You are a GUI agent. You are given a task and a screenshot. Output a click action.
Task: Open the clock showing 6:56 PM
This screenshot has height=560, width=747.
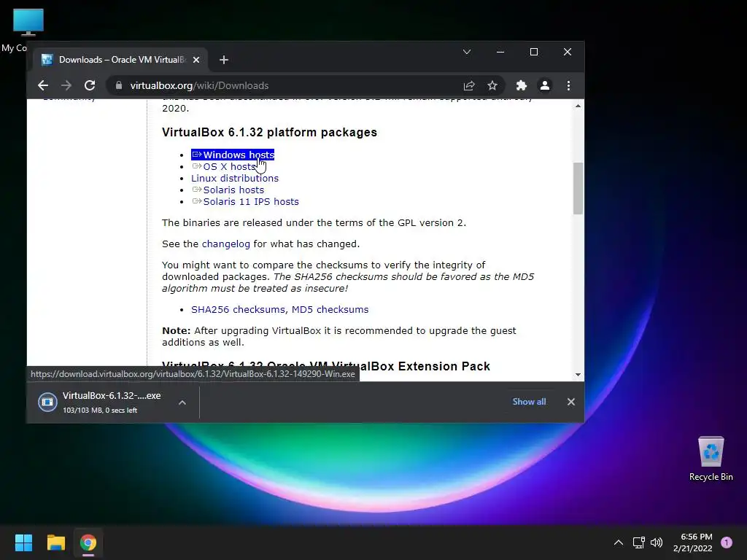(x=693, y=542)
